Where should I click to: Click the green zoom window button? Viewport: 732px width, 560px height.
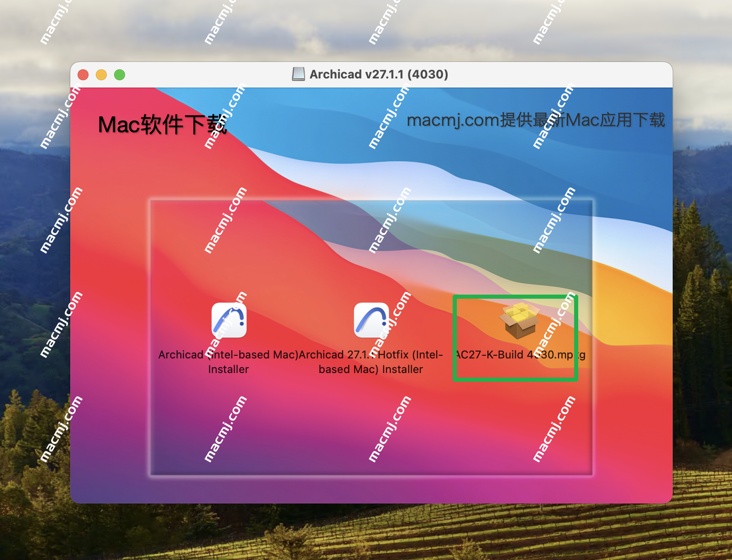point(120,74)
